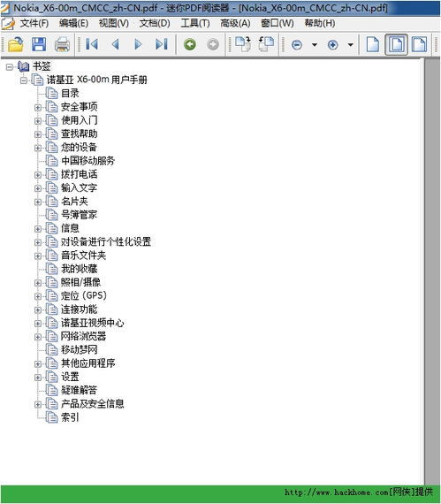
Task: Open the 视图(V) menu
Action: pos(114,23)
